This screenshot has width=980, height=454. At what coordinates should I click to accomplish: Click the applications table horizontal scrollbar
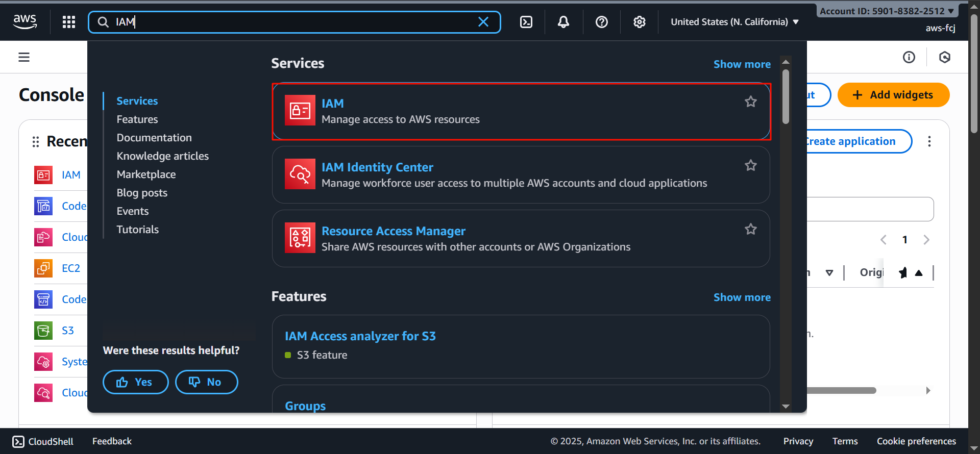tap(842, 390)
